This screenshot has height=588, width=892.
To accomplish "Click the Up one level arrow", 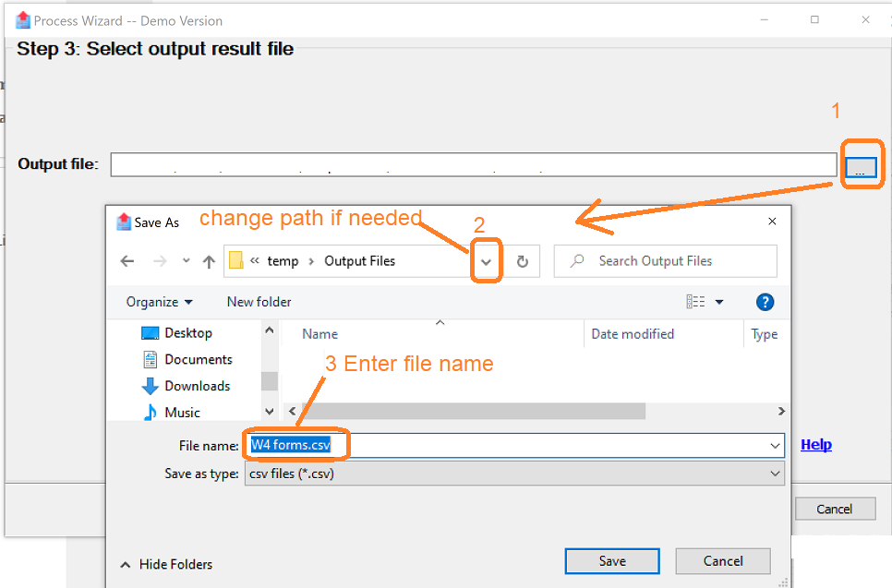I will coord(208,261).
